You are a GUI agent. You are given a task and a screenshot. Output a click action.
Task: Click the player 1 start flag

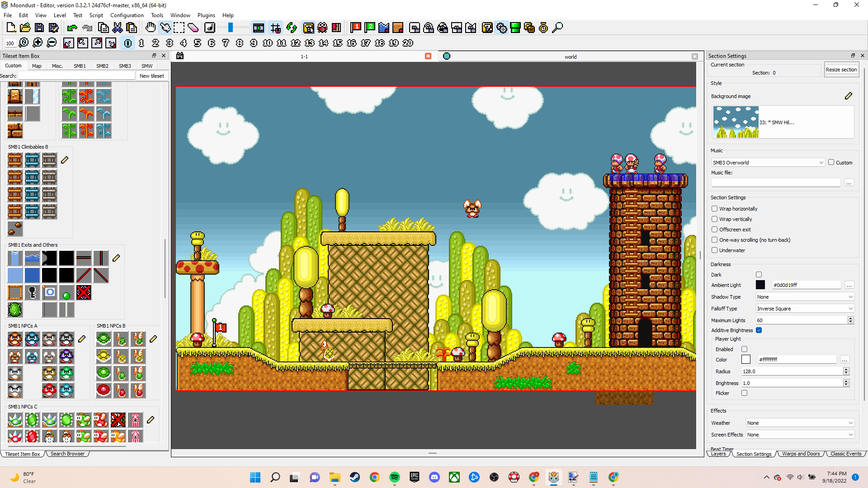point(356,28)
